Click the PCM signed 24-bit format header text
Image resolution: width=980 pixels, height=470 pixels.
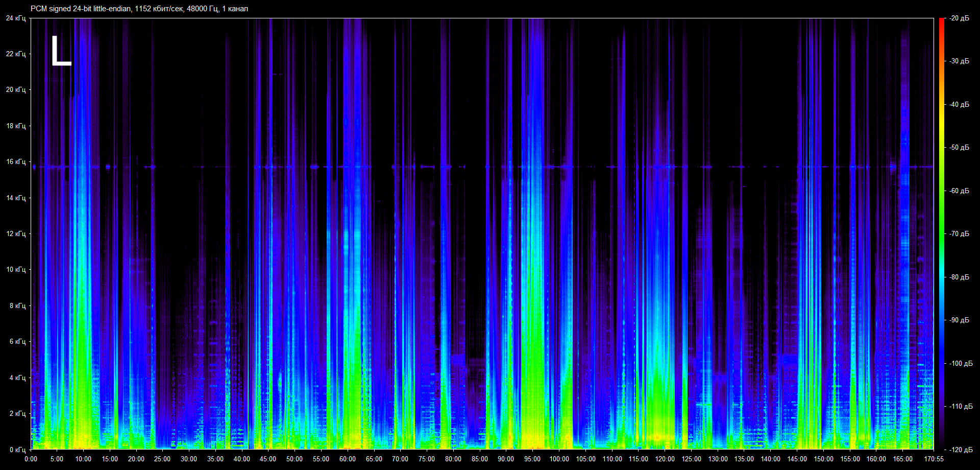coord(139,9)
